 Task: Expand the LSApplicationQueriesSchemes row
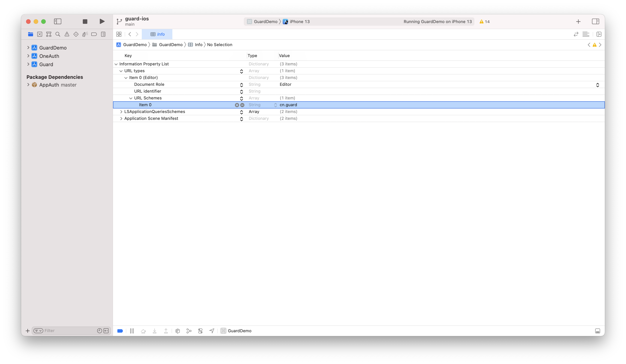coord(121,112)
